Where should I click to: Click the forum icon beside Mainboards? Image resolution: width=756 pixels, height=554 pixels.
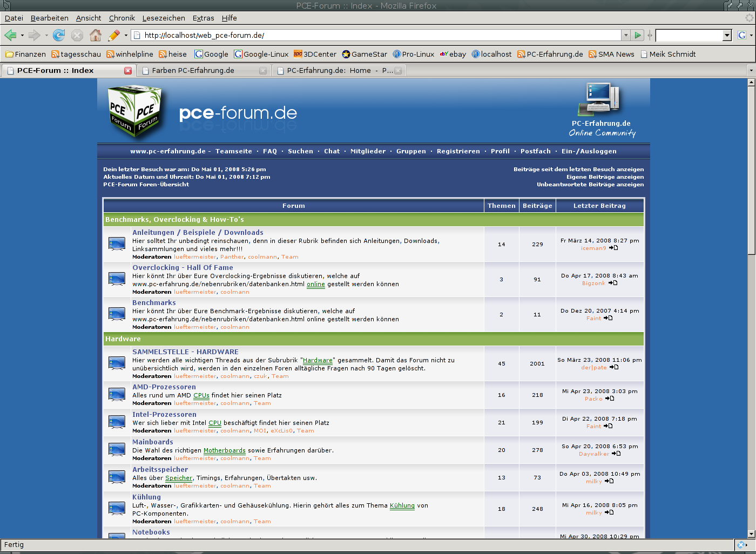pyautogui.click(x=117, y=450)
